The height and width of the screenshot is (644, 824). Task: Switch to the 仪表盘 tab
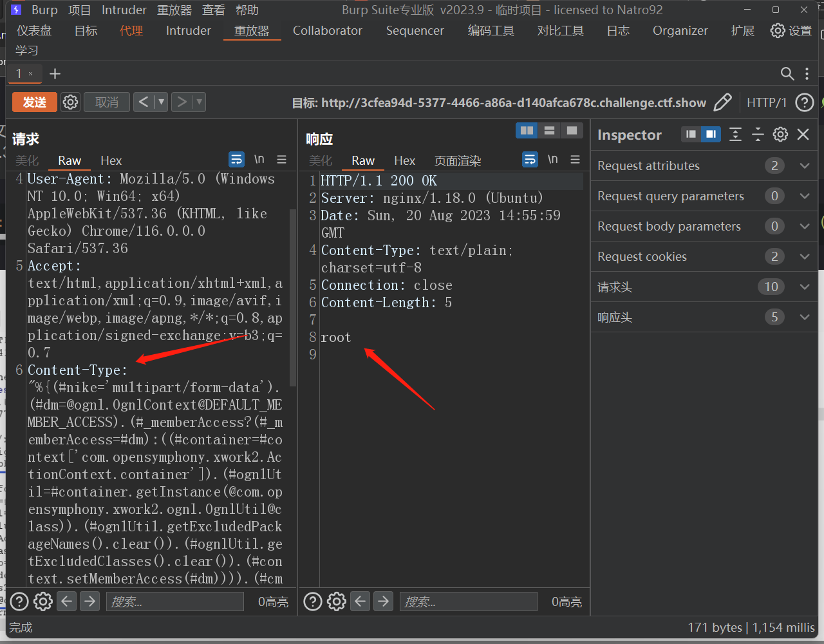pos(34,31)
